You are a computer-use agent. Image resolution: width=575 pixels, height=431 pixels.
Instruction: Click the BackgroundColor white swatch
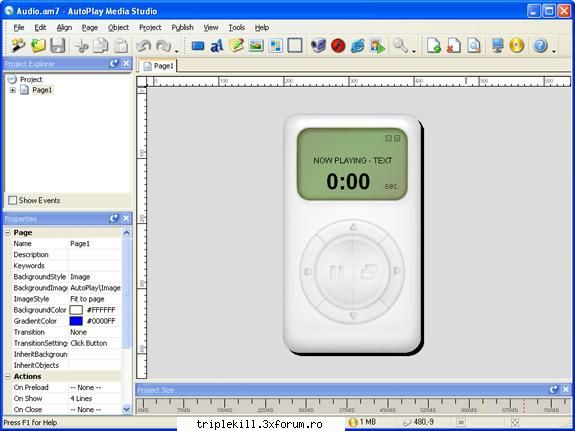76,310
